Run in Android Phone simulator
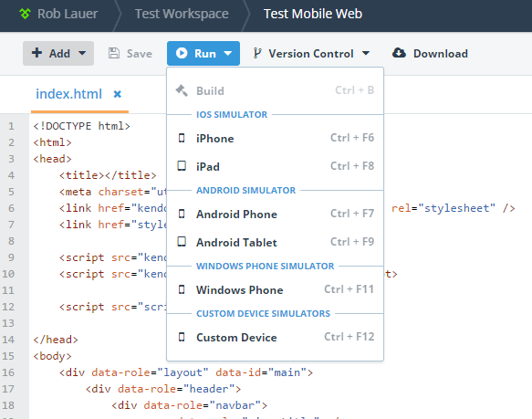The height and width of the screenshot is (419, 532). (x=276, y=214)
